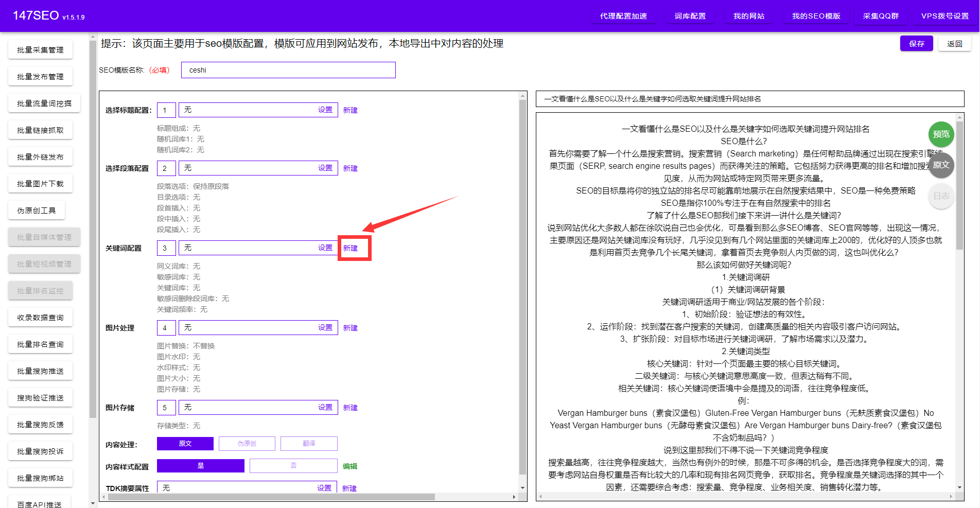Open 批量链接抓取 in sidebar
Viewport: 980px width, 508px height.
[x=40, y=130]
